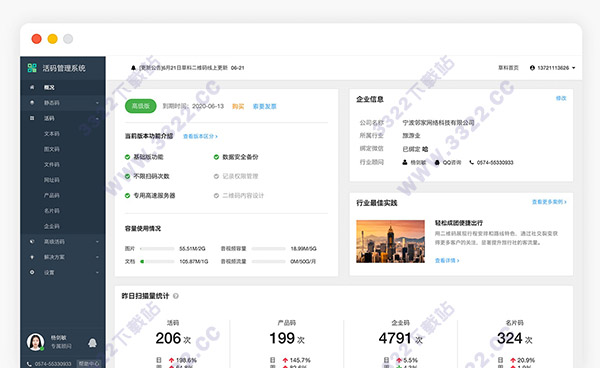
Task: Click the red up arrow beside 198.6%
Action: [171, 360]
